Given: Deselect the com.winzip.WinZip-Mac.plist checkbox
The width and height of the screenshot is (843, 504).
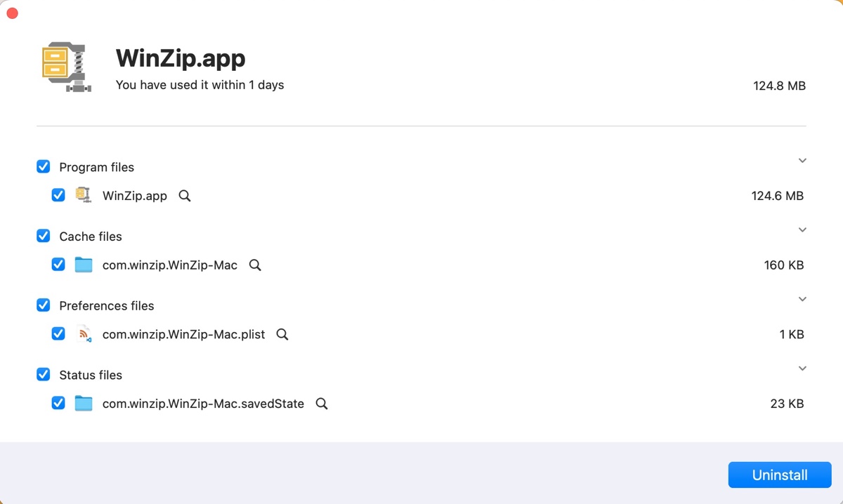Looking at the screenshot, I should (59, 334).
